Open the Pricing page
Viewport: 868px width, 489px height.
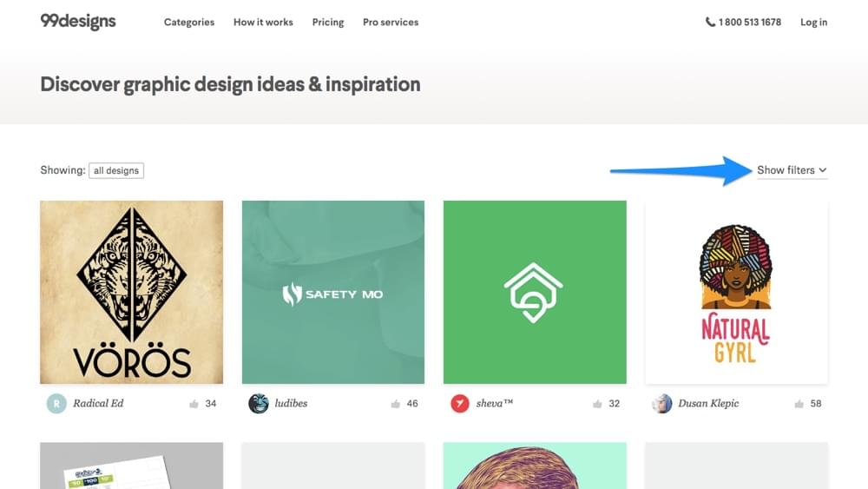click(328, 23)
